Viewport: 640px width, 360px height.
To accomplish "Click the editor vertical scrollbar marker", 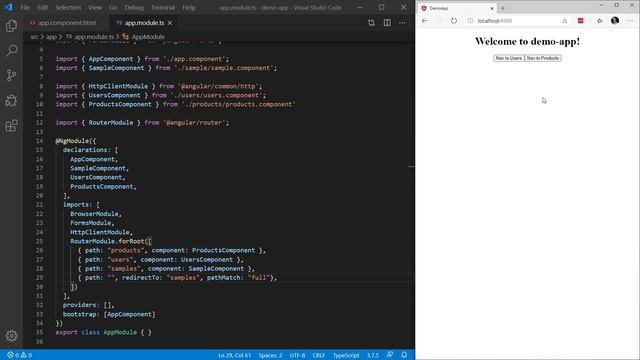I will (411, 166).
